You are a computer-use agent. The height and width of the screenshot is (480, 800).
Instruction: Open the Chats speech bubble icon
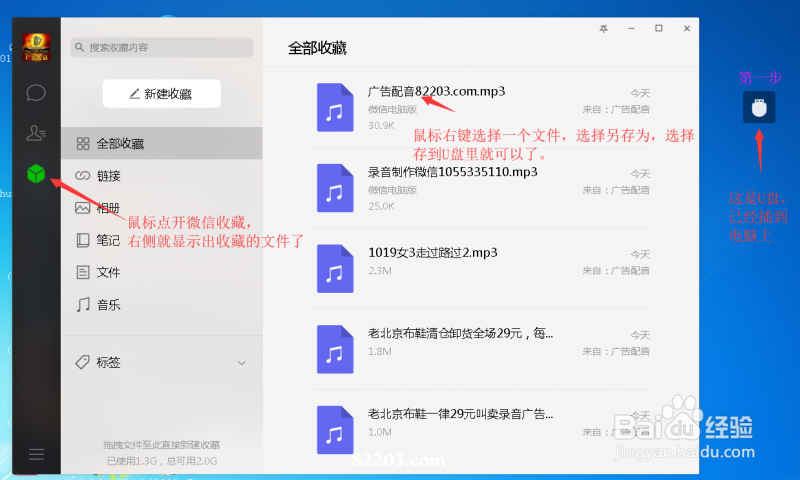click(36, 93)
